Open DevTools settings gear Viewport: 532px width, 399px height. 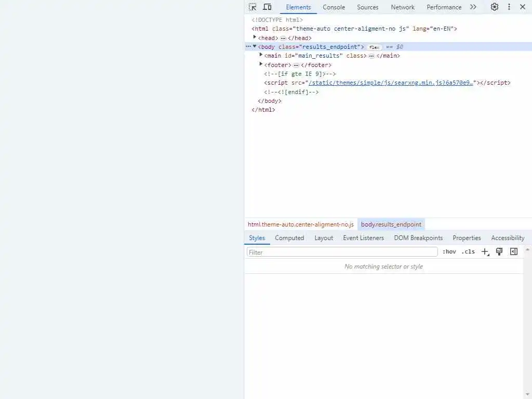[x=495, y=7]
